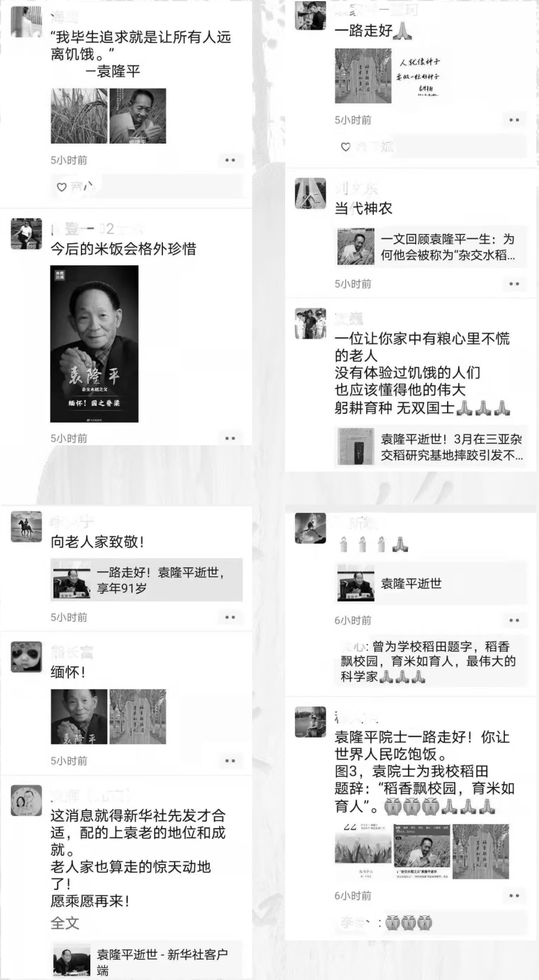
Task: Open options on the '我毕生追求' post
Action: [x=230, y=160]
